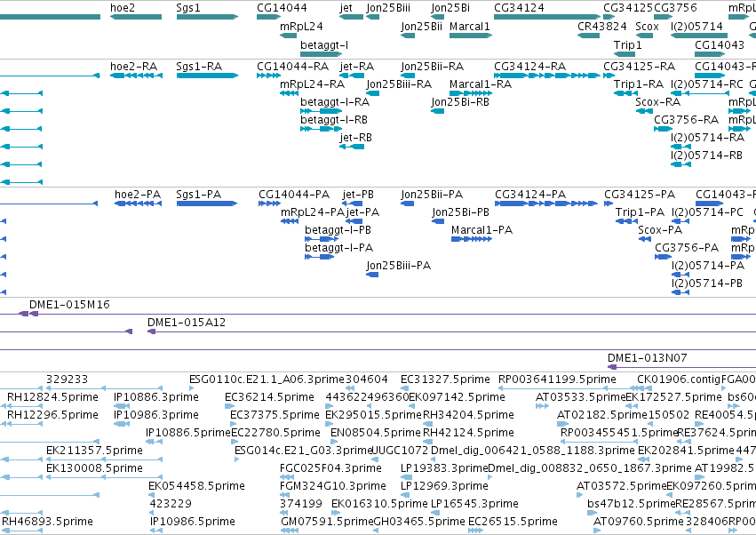Click transcript label Trip1-RA

click(639, 84)
